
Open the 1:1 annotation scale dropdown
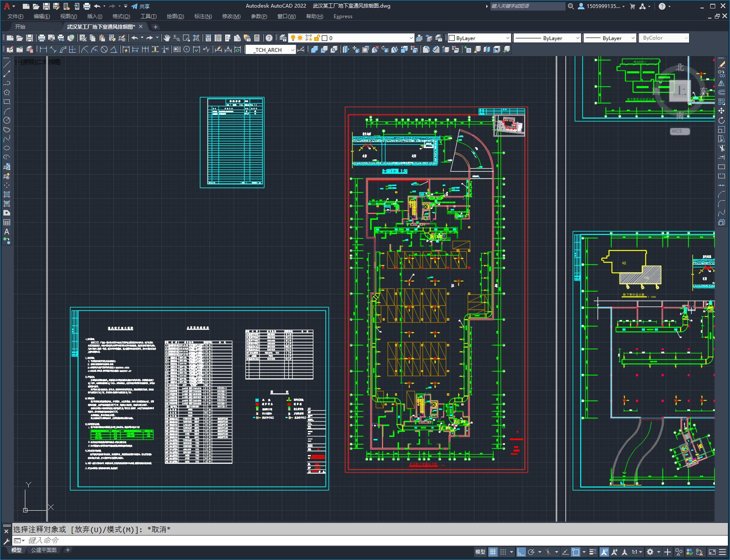pos(637,552)
